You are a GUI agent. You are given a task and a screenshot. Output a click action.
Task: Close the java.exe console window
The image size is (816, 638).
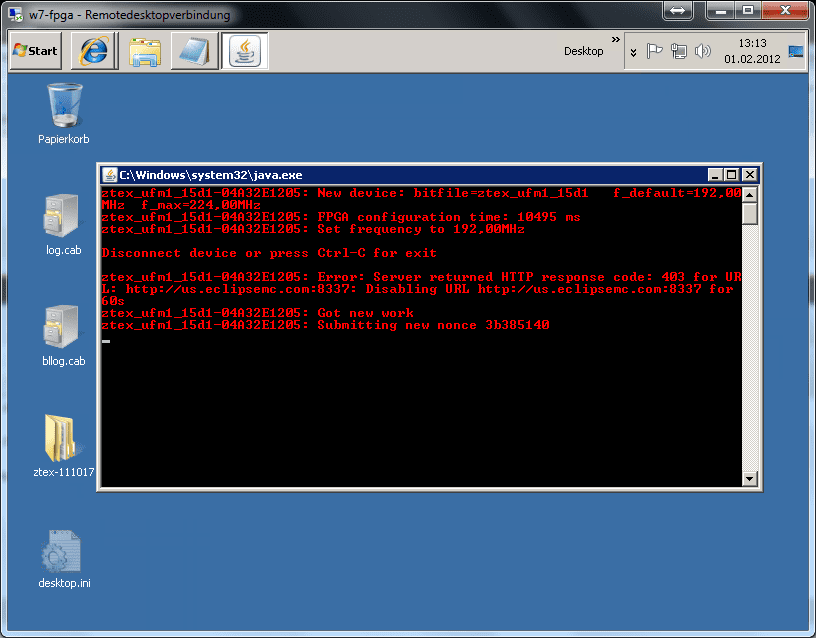click(749, 175)
